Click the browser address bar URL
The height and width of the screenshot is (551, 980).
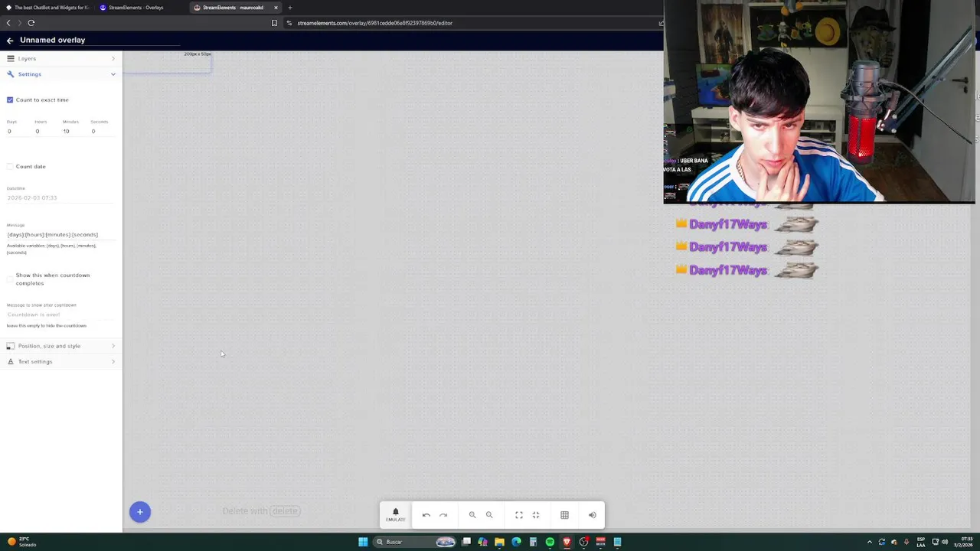point(375,23)
